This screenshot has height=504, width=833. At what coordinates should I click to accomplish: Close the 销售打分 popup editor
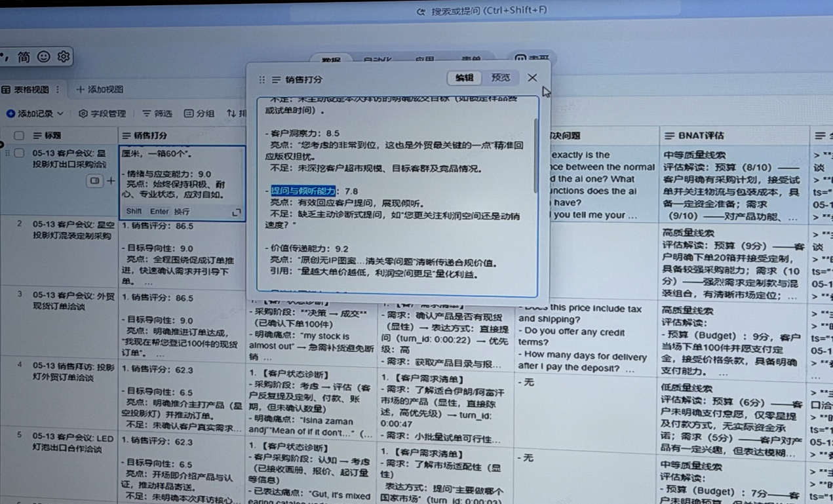[532, 77]
